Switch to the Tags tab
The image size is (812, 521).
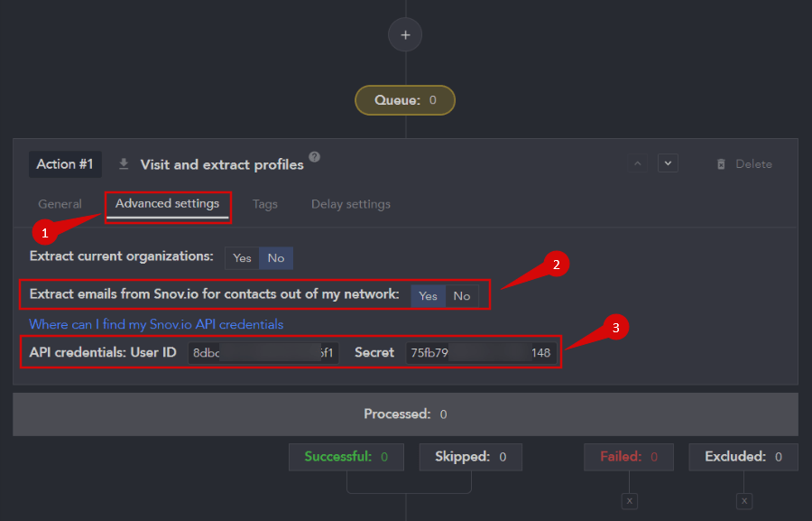pos(265,204)
